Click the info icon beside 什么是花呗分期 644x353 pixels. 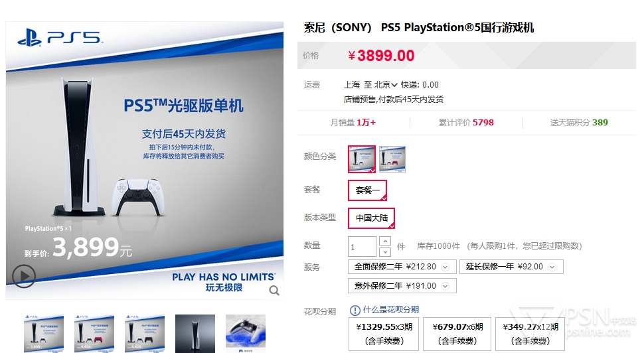[355, 311]
